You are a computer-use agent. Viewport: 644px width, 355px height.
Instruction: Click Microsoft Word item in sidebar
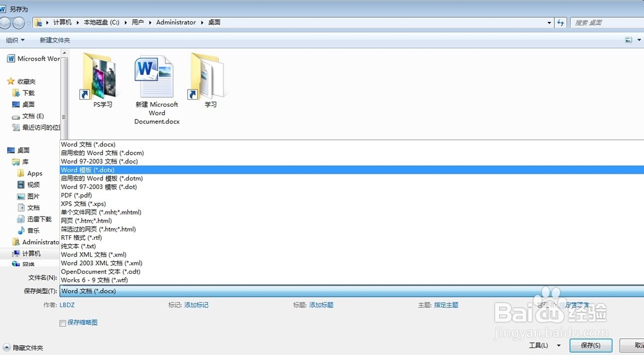[x=33, y=59]
